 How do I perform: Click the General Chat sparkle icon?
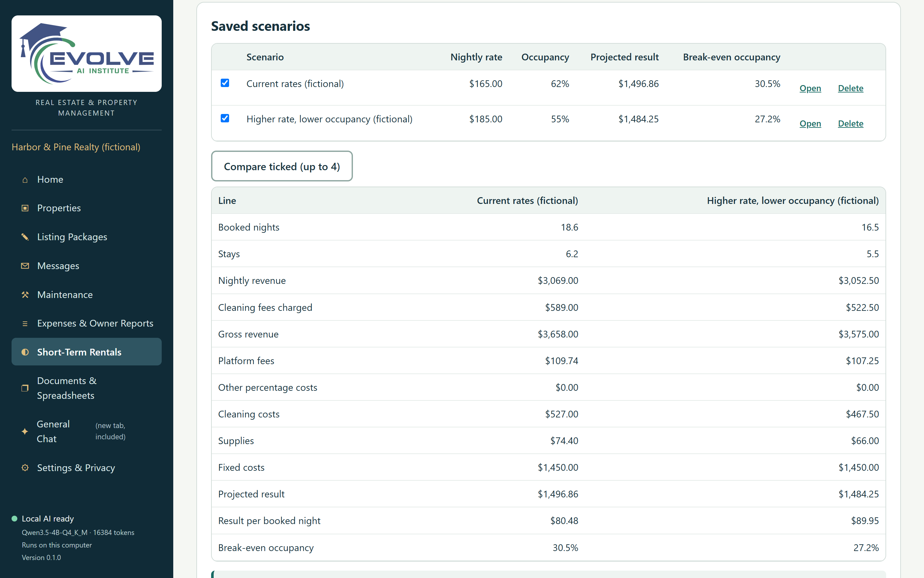tap(25, 432)
